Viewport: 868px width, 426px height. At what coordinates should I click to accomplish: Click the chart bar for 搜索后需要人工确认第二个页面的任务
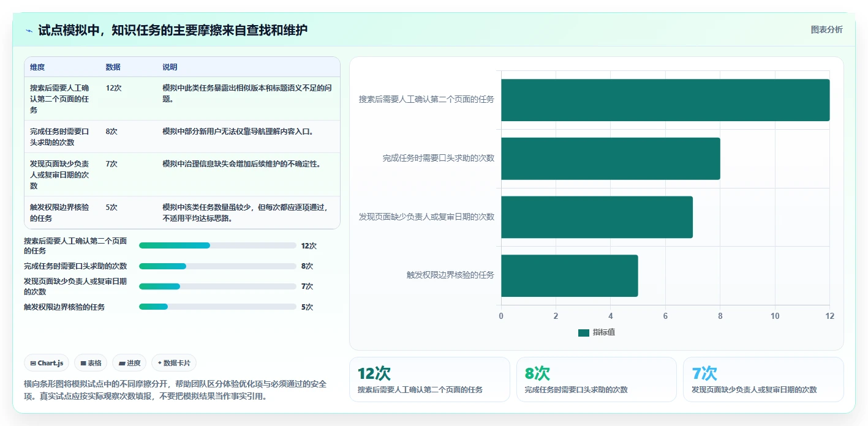pyautogui.click(x=665, y=100)
